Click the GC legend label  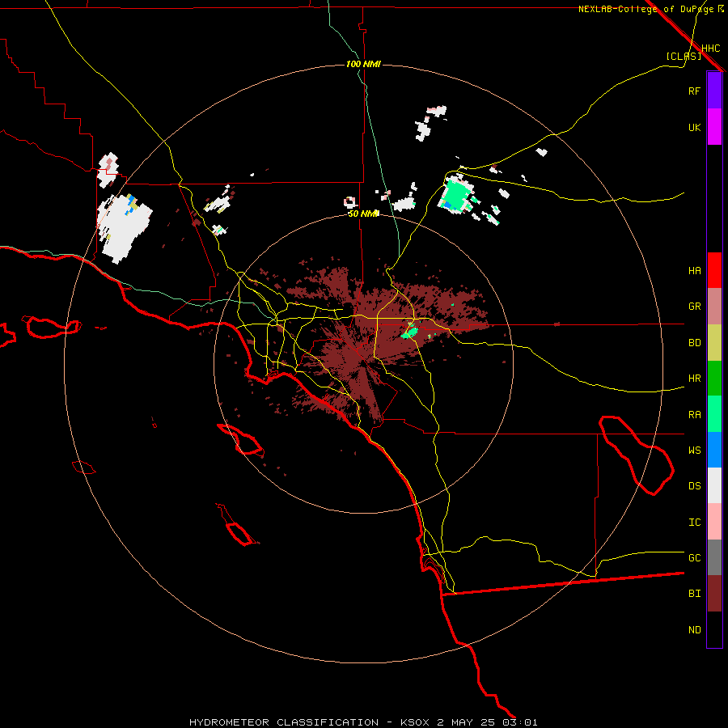tap(694, 558)
